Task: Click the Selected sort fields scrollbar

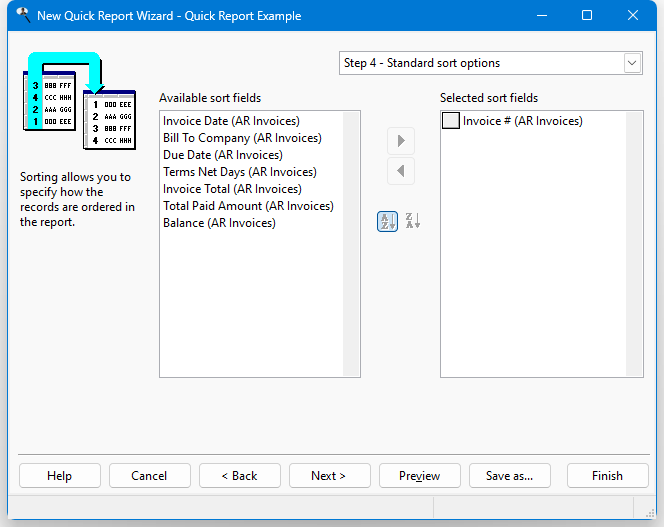Action: [634, 244]
